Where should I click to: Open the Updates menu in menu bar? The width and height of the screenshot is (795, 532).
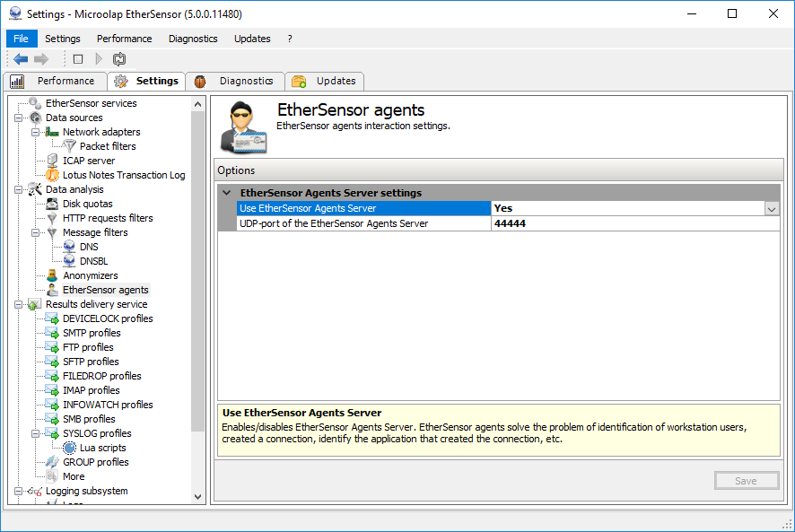click(252, 39)
